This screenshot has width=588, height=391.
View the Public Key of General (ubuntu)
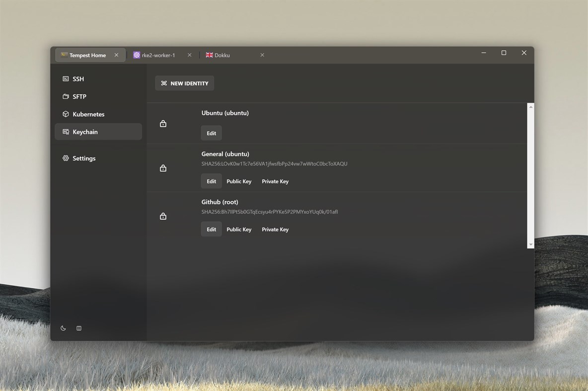239,181
